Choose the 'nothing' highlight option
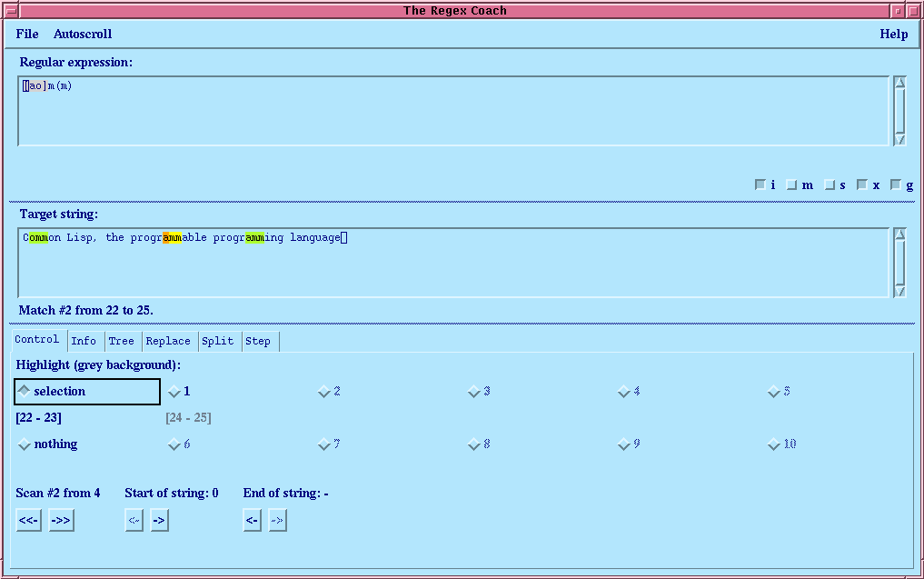 25,444
